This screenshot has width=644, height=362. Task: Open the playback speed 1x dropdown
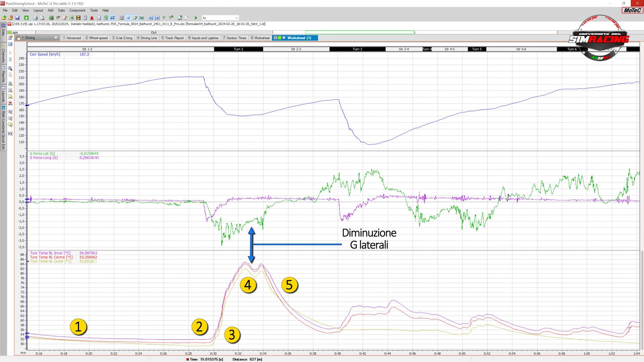point(236,18)
